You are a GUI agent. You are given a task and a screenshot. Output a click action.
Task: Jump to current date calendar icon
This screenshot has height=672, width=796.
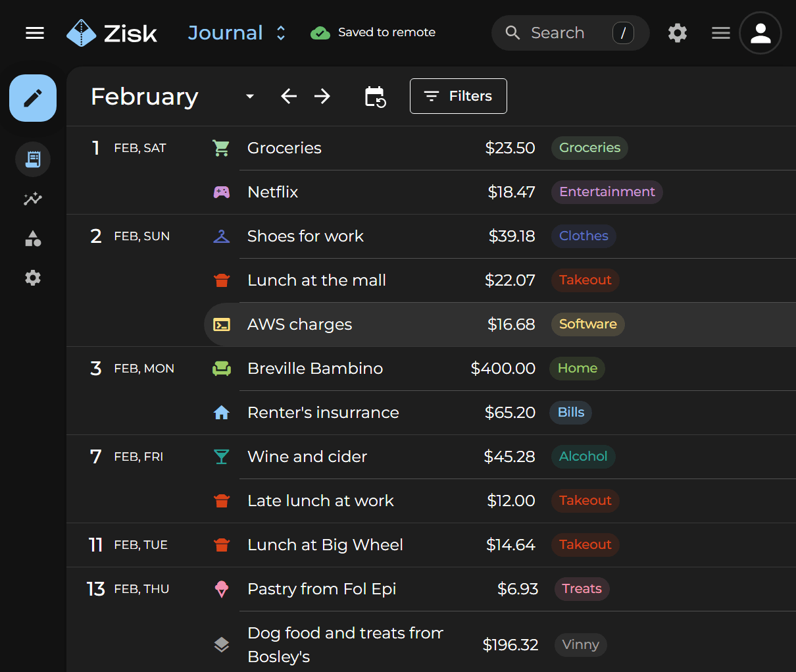(375, 97)
